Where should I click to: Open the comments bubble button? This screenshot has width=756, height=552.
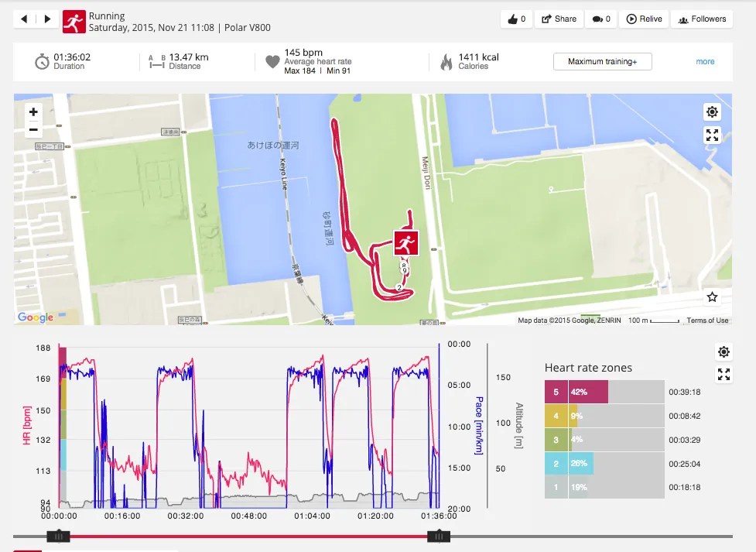click(x=601, y=19)
